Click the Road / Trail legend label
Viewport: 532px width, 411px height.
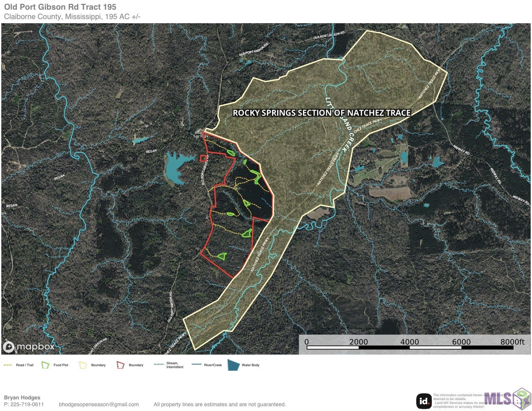coord(25,365)
